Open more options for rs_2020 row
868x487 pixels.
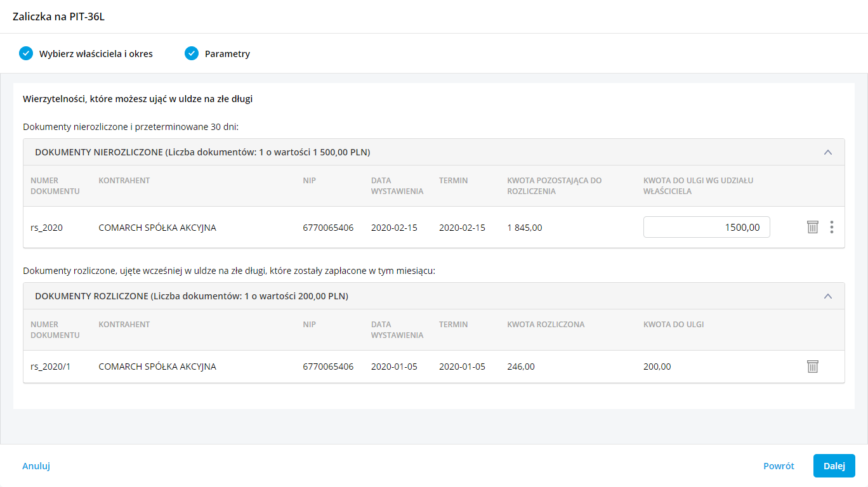831,227
